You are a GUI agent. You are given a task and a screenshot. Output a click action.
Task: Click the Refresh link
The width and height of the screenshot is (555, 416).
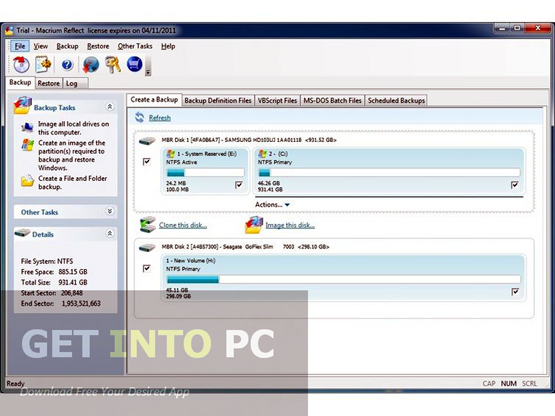pyautogui.click(x=160, y=118)
